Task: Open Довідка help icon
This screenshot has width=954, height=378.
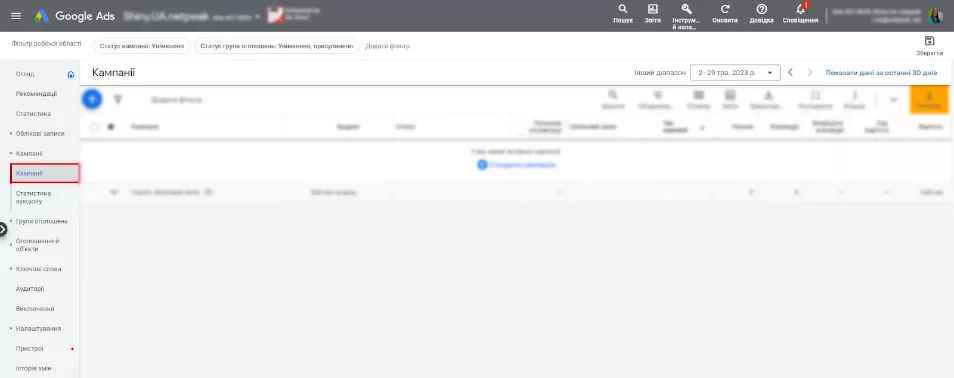Action: click(x=762, y=13)
